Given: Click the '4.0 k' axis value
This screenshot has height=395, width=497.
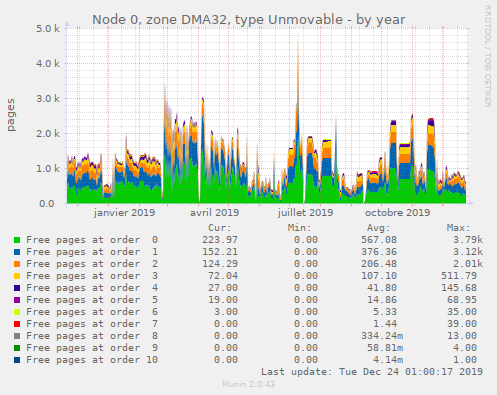Looking at the screenshot, I should coord(48,63).
